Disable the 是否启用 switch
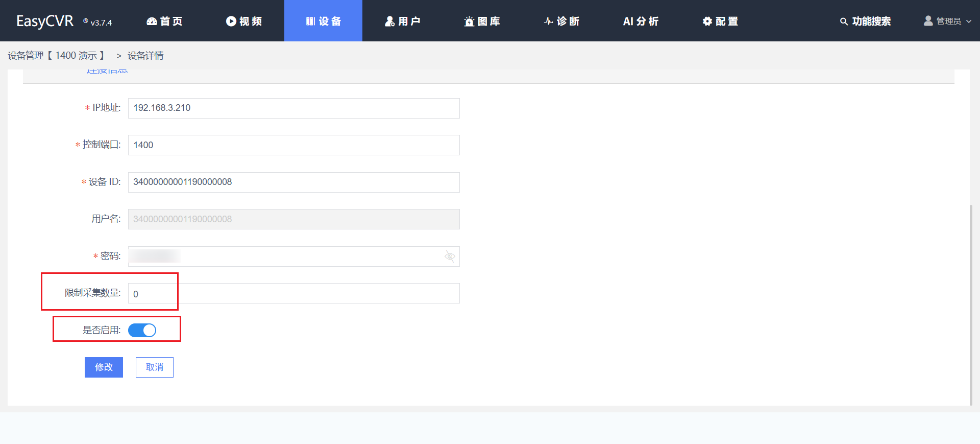Image resolution: width=980 pixels, height=444 pixels. tap(142, 331)
